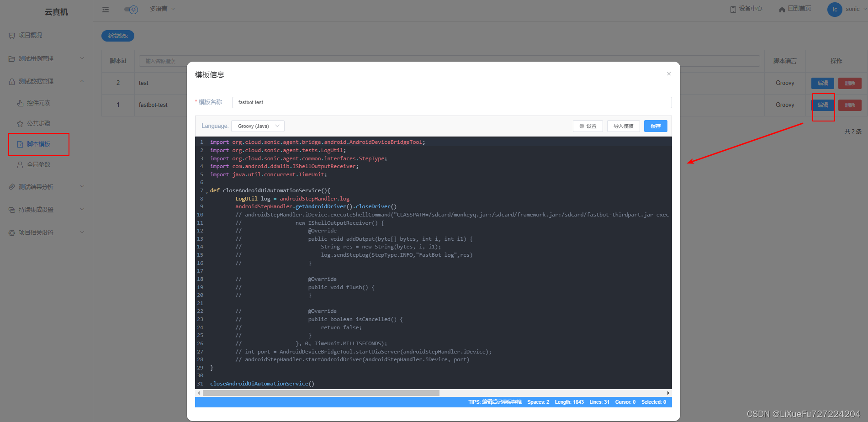
Task: Click the Cursor: 0 status entry
Action: click(x=625, y=402)
